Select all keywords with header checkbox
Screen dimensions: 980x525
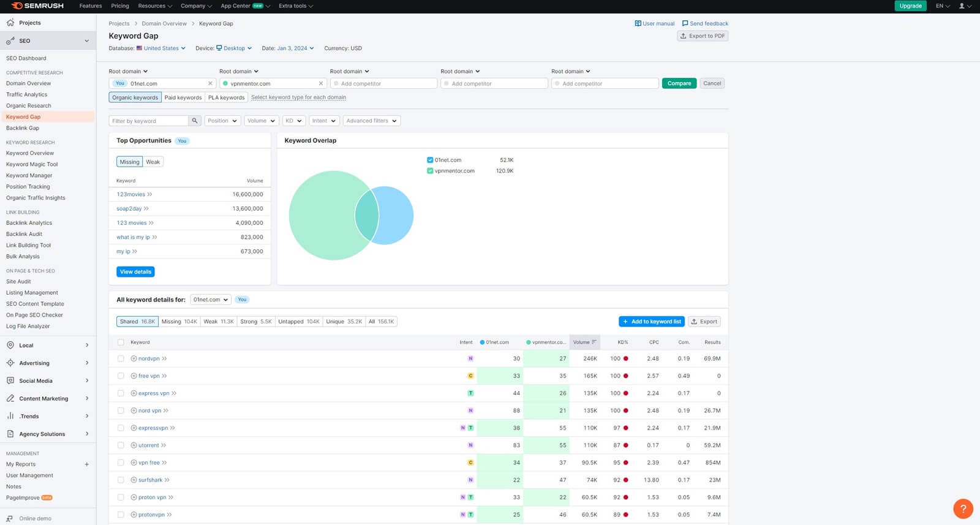tap(121, 342)
